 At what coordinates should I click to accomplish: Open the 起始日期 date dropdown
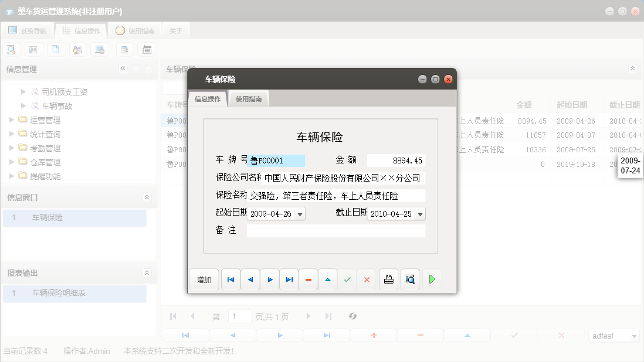300,214
